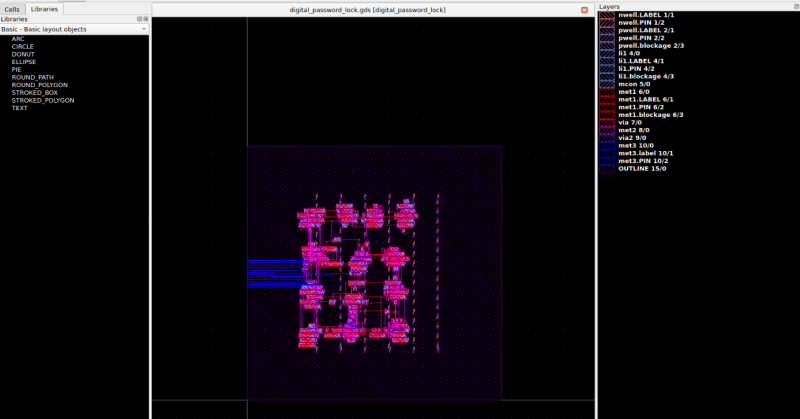The image size is (800, 419).
Task: Select TEXT object in the library list
Action: (20, 108)
